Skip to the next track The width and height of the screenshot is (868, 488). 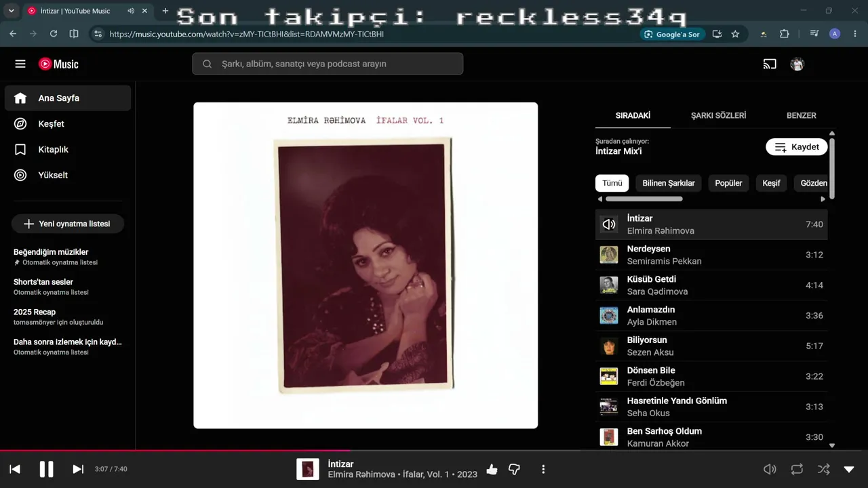pos(78,469)
